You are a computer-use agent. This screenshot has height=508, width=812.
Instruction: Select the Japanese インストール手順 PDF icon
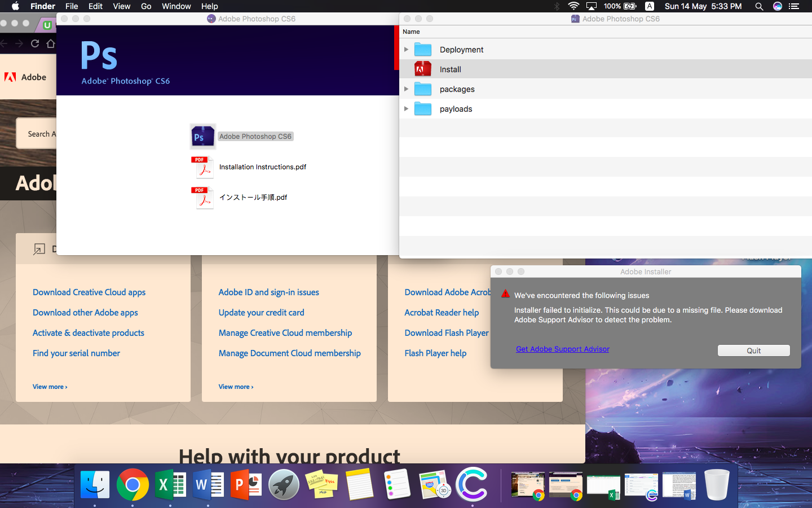tap(202, 198)
